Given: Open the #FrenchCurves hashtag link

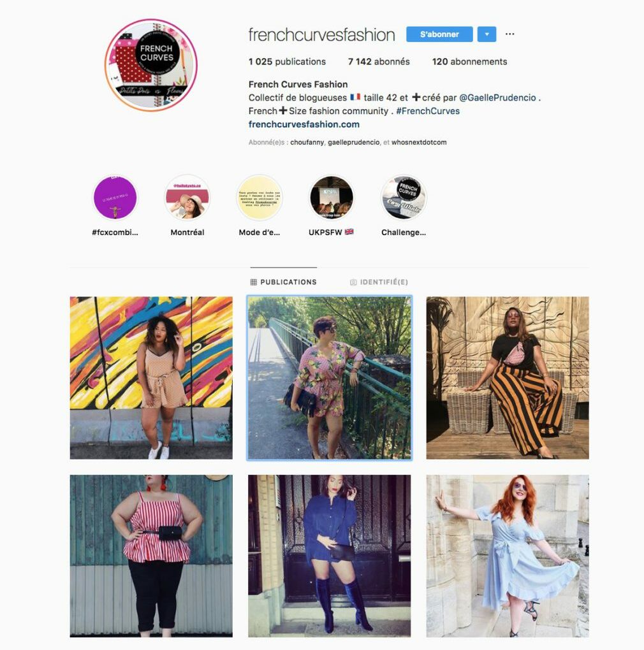Looking at the screenshot, I should point(428,111).
